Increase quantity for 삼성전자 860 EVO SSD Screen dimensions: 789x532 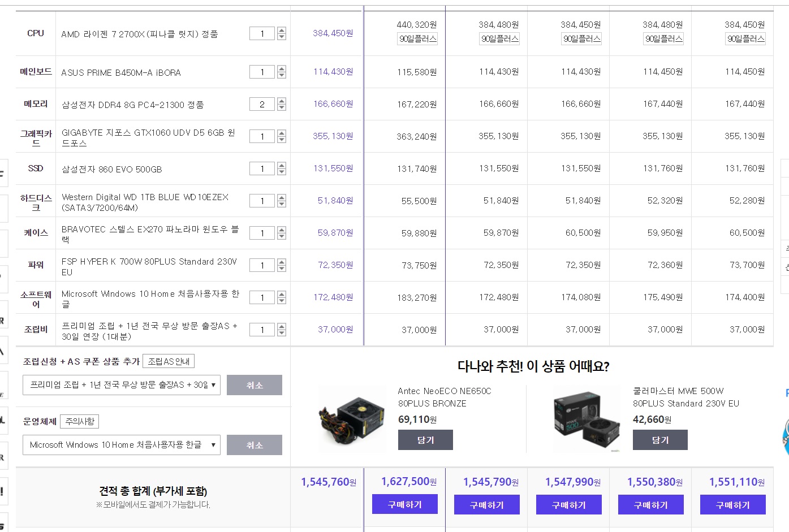pyautogui.click(x=282, y=165)
